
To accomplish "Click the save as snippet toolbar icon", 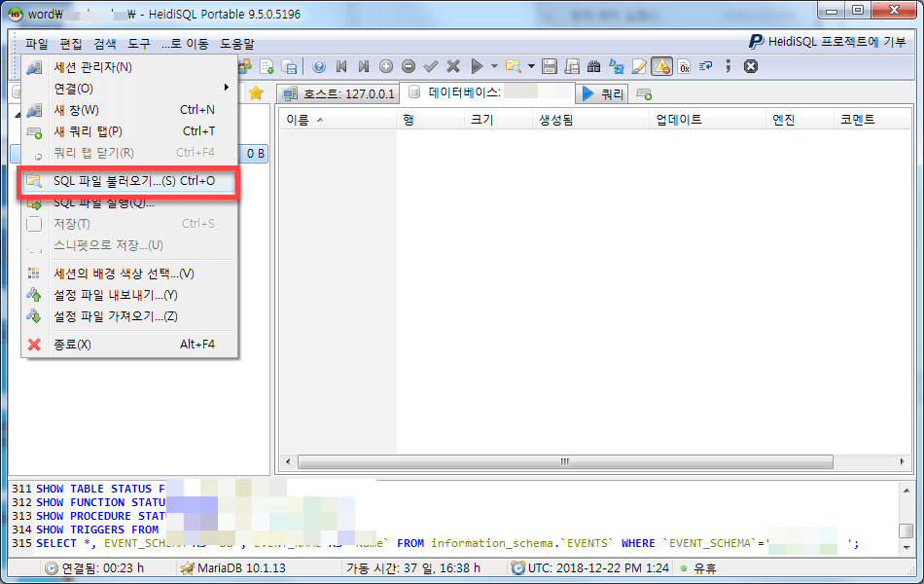I will tap(572, 66).
